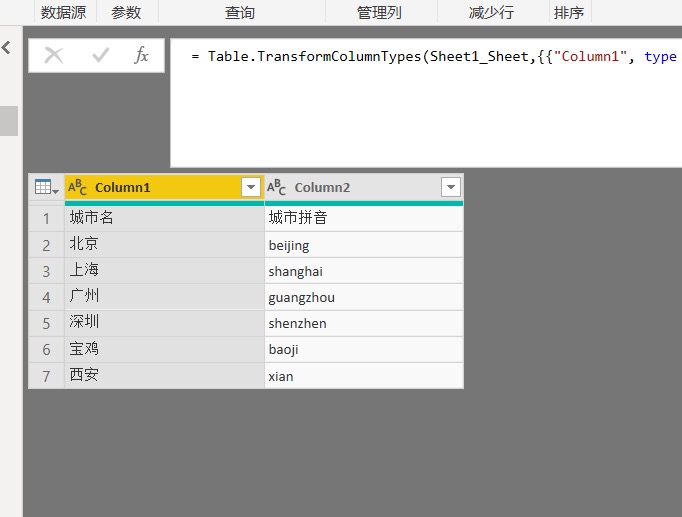This screenshot has height=517, width=682.
Task: Open the table menu icon in grid corner
Action: pos(47,187)
